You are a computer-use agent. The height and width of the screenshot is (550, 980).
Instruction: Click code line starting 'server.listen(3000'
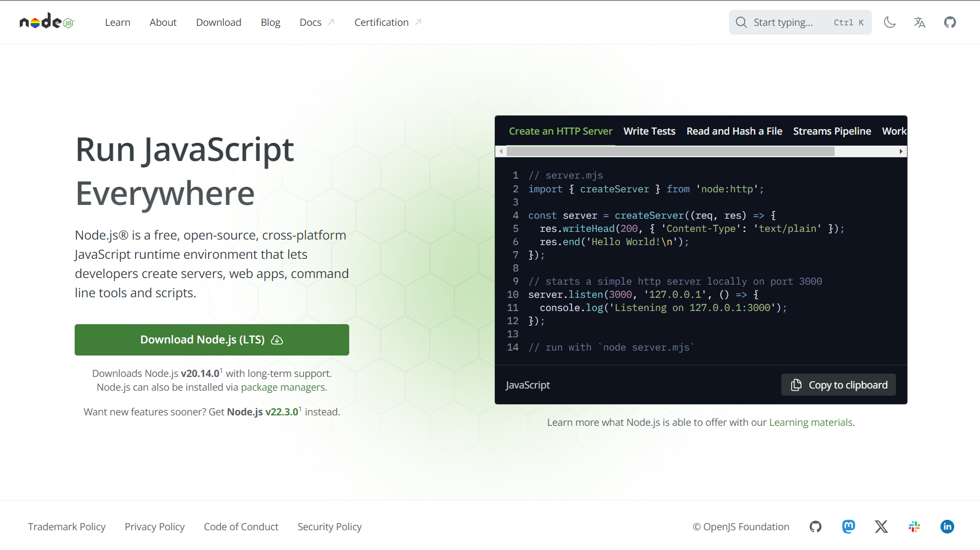pyautogui.click(x=643, y=295)
